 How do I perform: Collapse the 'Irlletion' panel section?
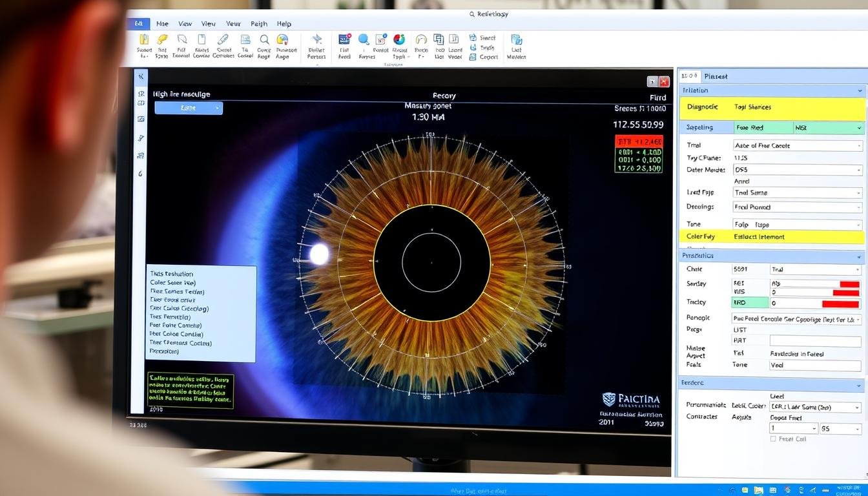point(859,91)
